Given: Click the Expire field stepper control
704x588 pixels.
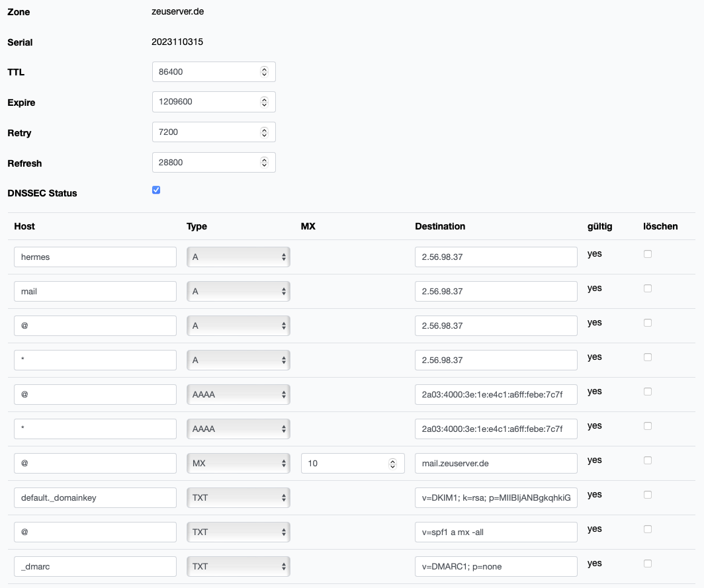Looking at the screenshot, I should click(264, 102).
